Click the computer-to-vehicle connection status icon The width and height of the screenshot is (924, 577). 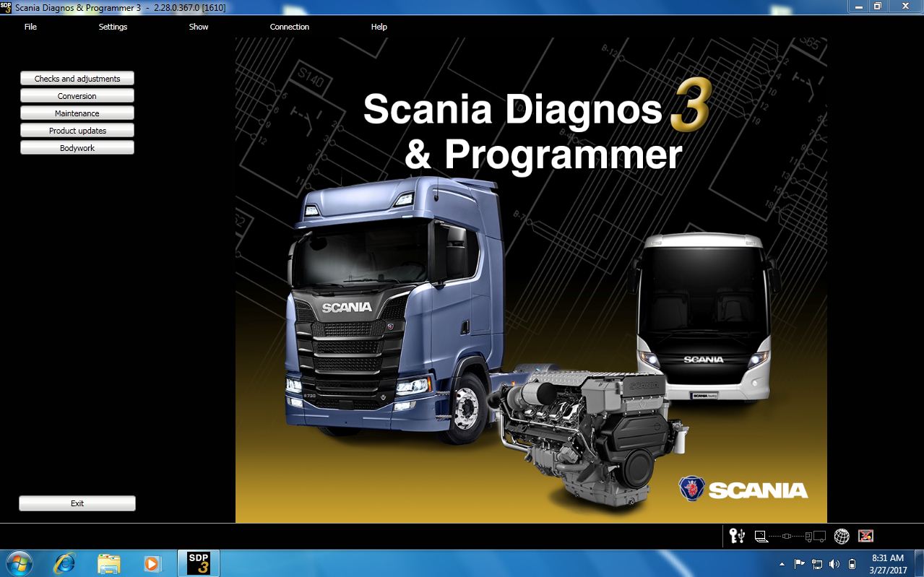(x=790, y=537)
